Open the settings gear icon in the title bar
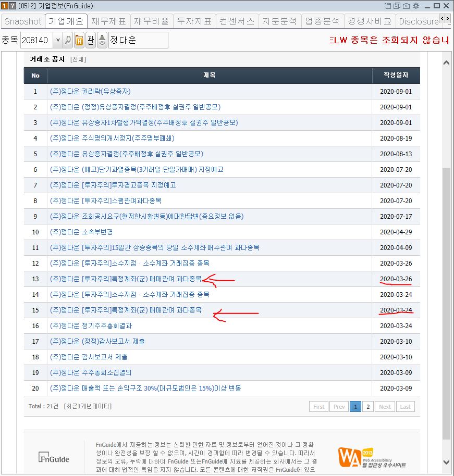The width and height of the screenshot is (454, 476). [x=416, y=6]
